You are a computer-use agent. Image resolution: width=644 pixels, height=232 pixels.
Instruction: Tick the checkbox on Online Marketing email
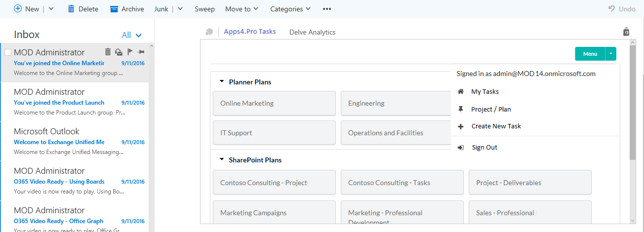coord(8,52)
